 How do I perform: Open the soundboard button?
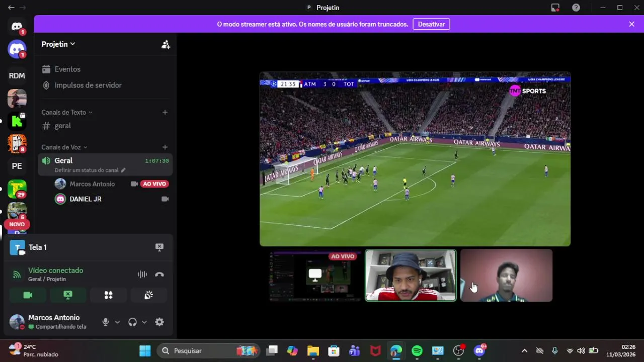click(x=148, y=295)
